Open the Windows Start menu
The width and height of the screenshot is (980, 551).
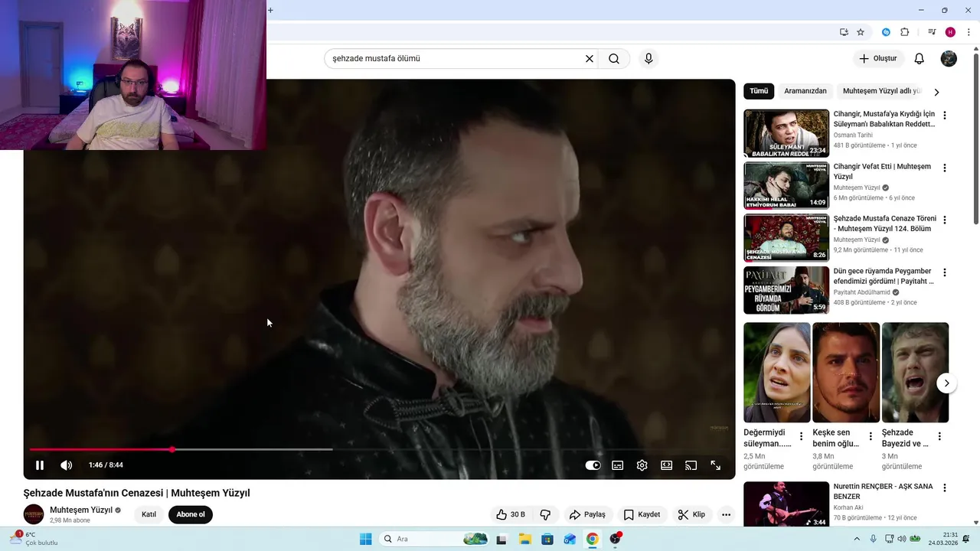coord(366,539)
